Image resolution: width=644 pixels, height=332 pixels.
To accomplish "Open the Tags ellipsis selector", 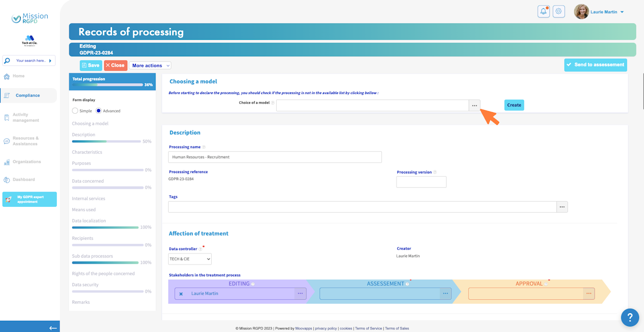I will pos(562,207).
